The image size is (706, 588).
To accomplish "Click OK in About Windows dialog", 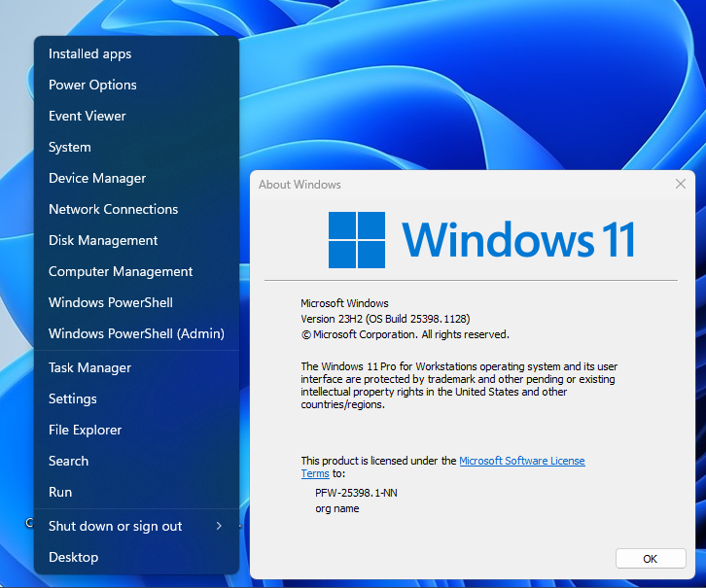I will coord(651,559).
